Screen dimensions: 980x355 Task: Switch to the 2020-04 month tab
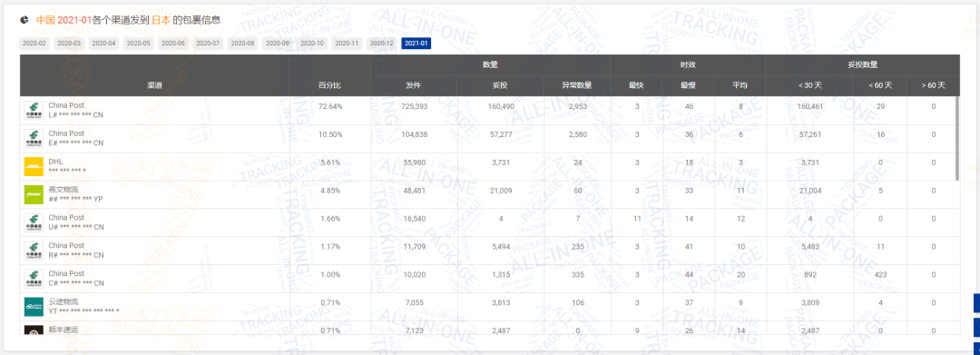tap(103, 43)
